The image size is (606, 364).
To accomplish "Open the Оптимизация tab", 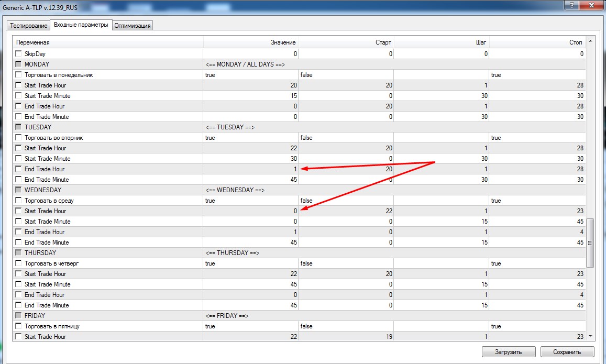I will [x=133, y=26].
